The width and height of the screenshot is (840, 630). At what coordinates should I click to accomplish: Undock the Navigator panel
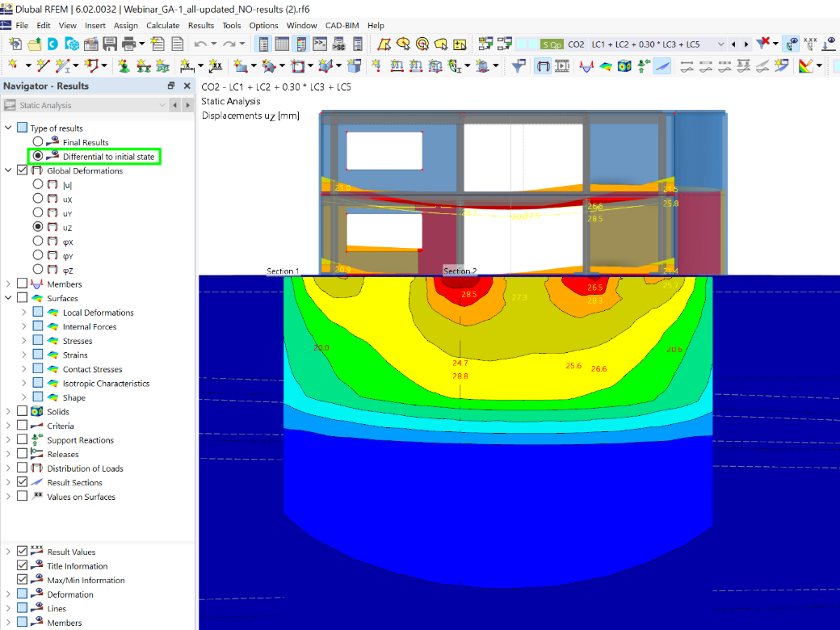click(171, 86)
